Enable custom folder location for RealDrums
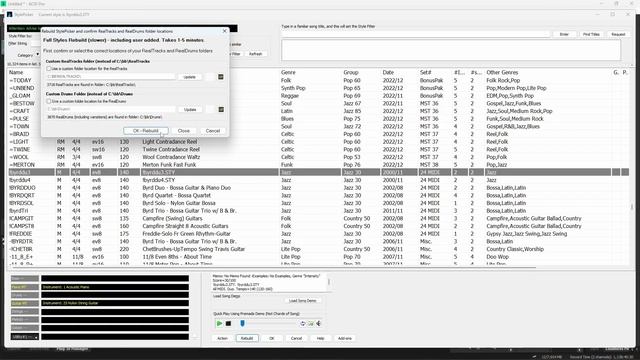The width and height of the screenshot is (640, 360). point(49,101)
